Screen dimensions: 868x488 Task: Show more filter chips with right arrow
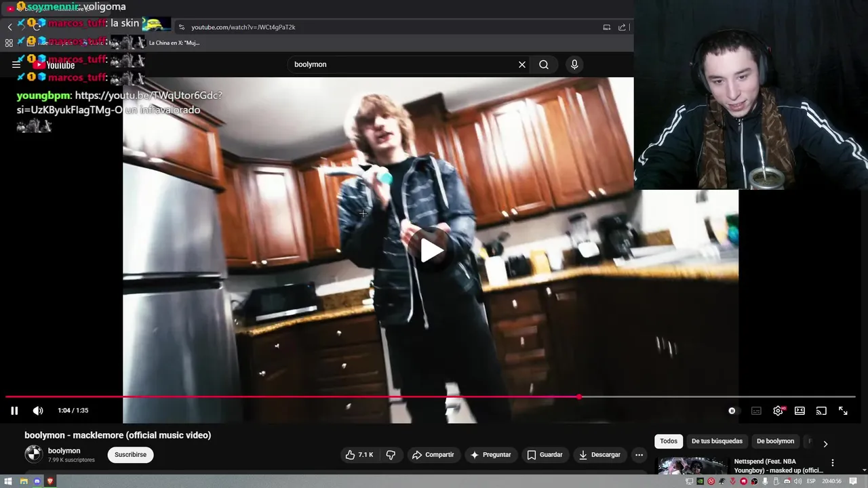(825, 444)
